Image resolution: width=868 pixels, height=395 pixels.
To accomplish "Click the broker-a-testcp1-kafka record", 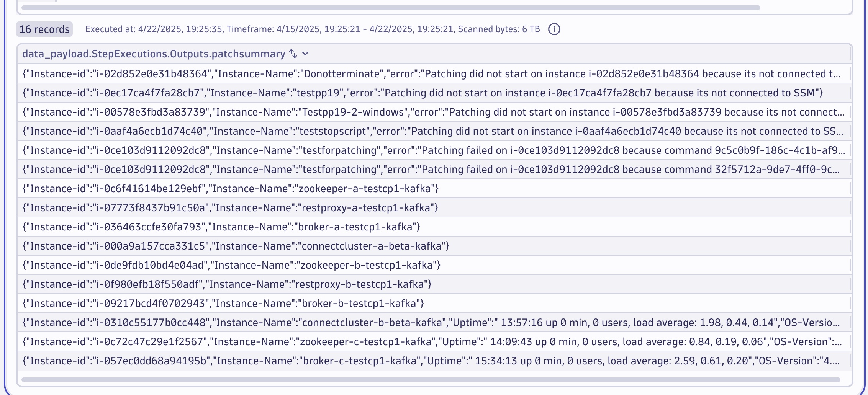I will point(221,227).
